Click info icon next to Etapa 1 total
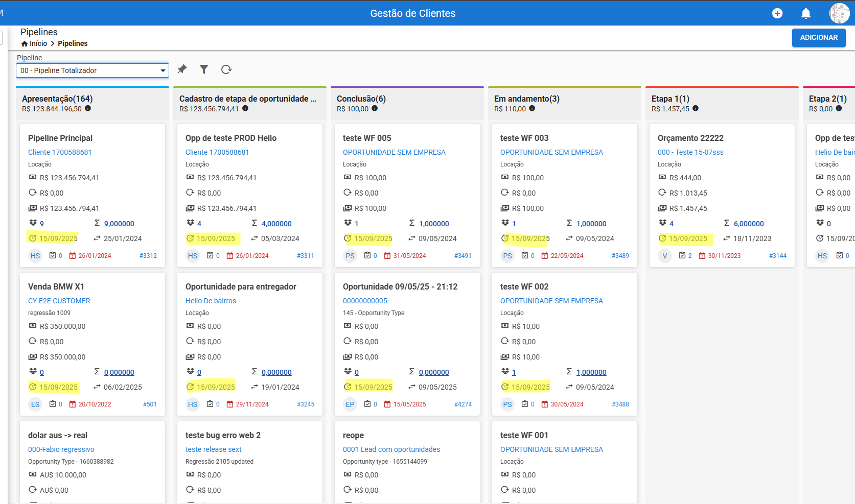The width and height of the screenshot is (855, 504). 696,108
